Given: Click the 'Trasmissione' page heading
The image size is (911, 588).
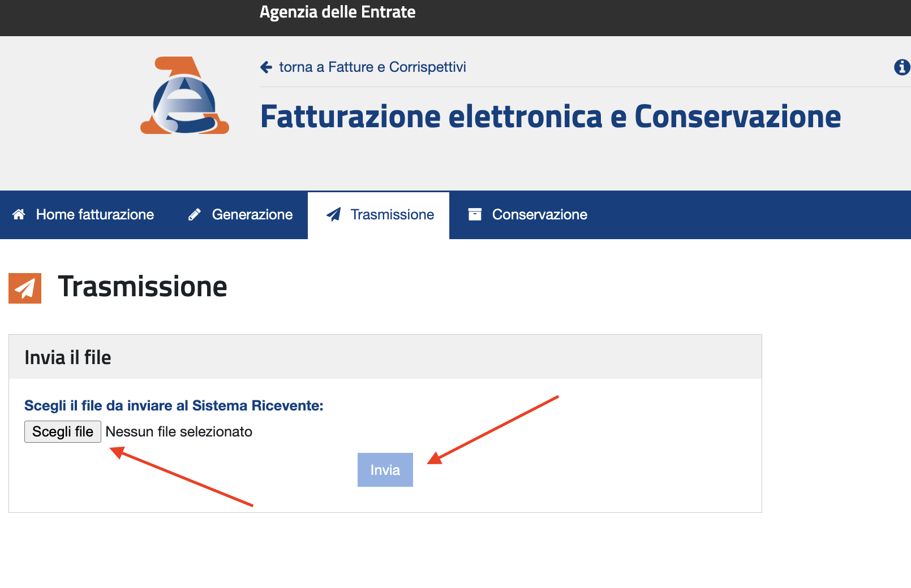Looking at the screenshot, I should click(x=143, y=287).
